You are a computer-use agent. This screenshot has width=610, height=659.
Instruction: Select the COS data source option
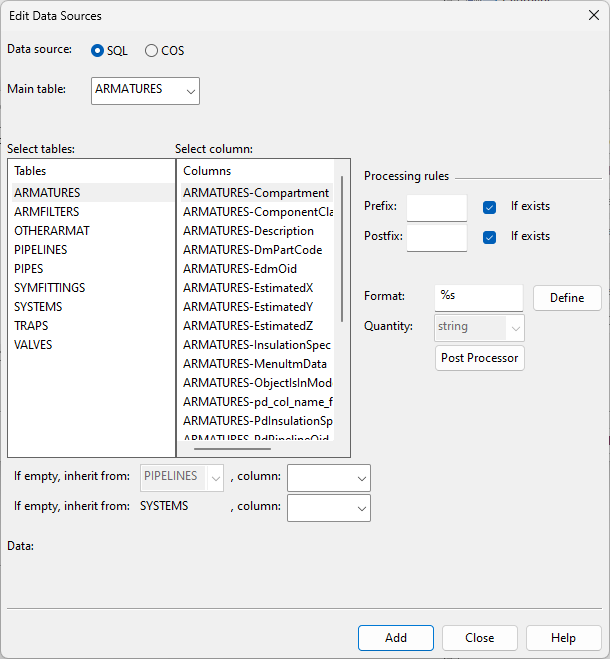point(152,51)
